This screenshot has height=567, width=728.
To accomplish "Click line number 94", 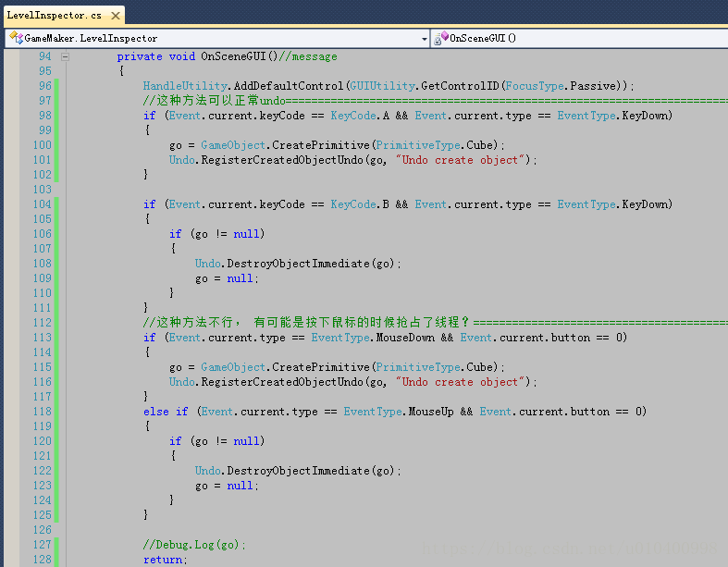I will tap(45, 56).
